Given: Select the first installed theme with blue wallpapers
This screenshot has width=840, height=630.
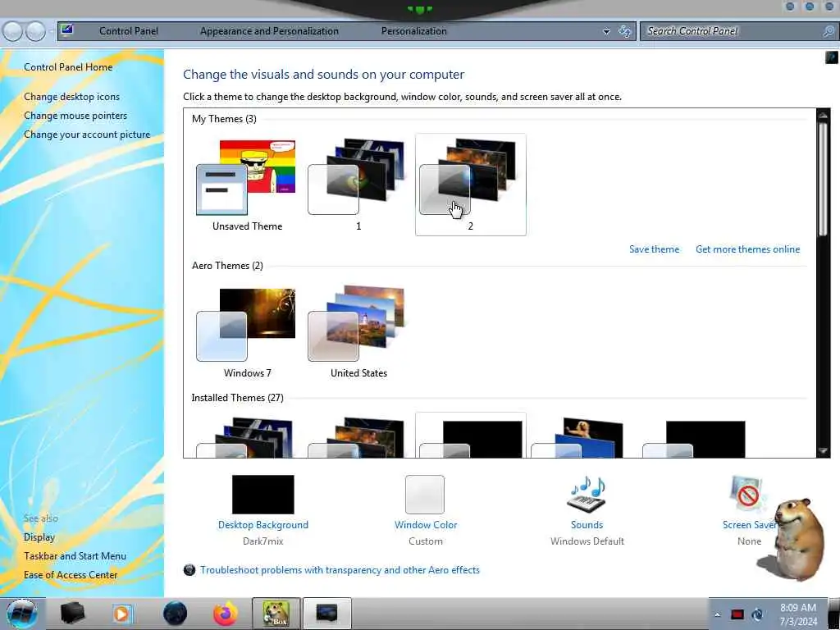Looking at the screenshot, I should 247,438.
